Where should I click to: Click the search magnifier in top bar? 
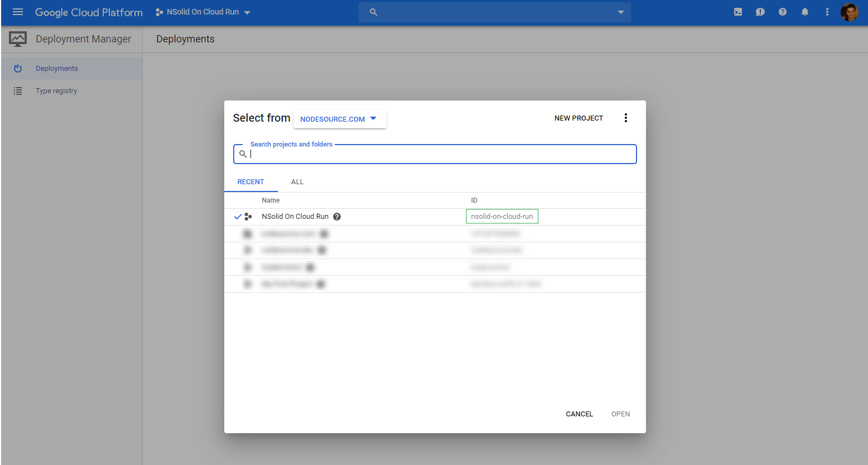(x=373, y=12)
